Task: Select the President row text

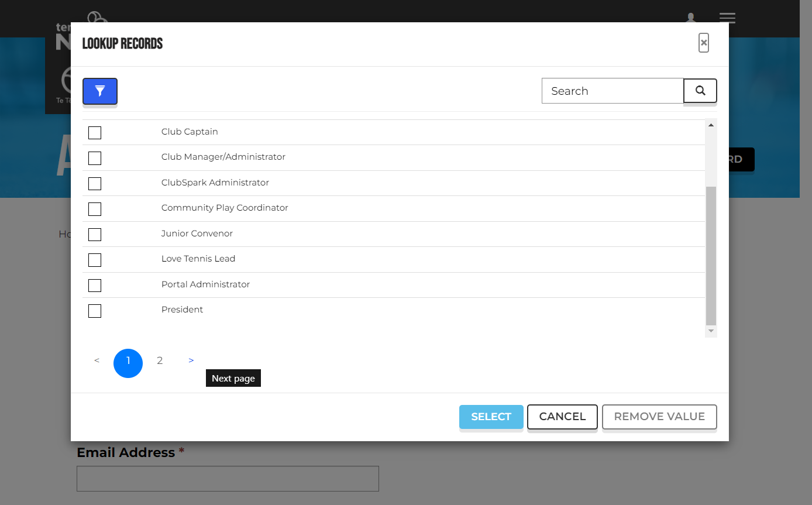Action: tap(182, 310)
